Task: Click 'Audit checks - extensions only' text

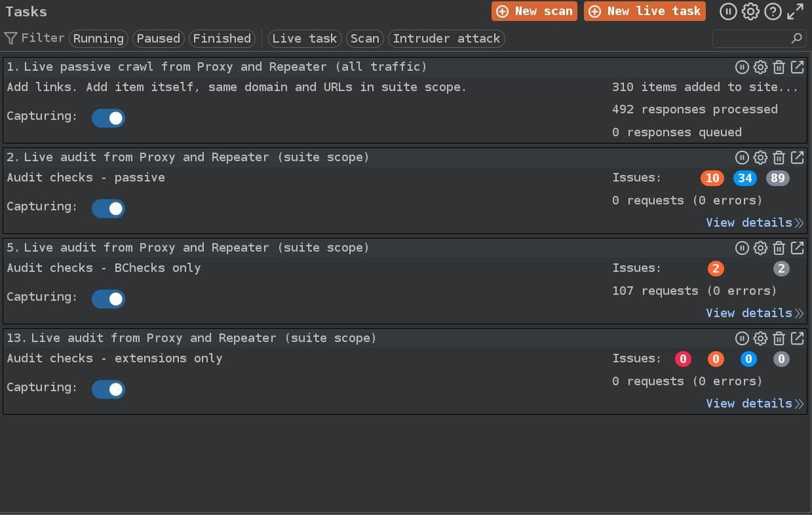Action: (115, 358)
